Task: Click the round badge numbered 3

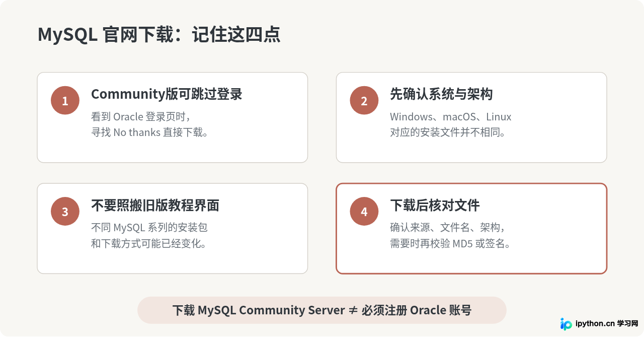Action: [65, 212]
